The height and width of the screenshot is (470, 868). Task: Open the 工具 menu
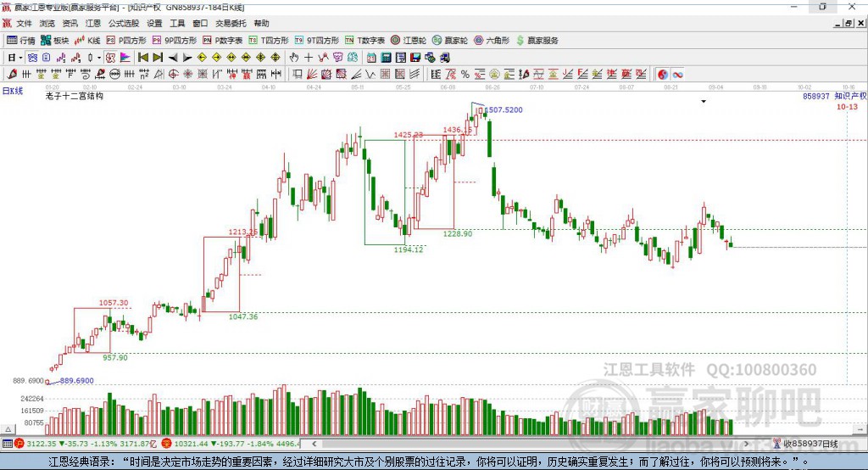click(177, 23)
